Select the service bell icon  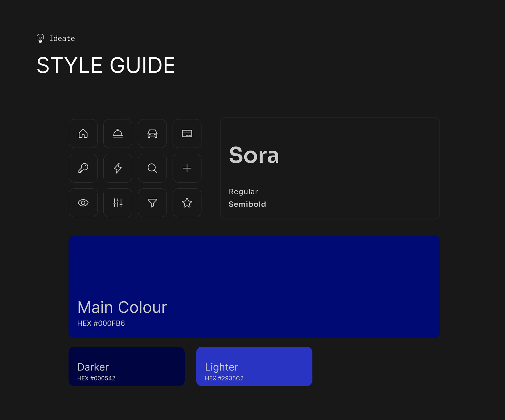pos(118,133)
